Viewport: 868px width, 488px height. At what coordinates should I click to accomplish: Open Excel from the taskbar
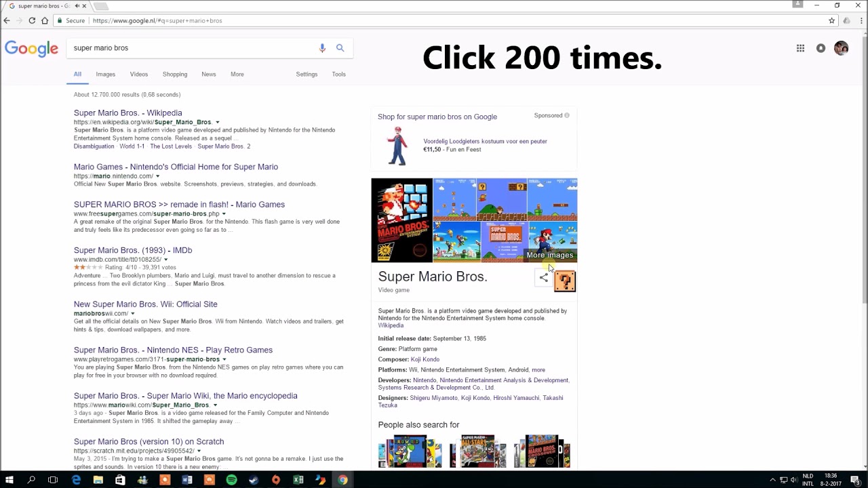pos(298,480)
